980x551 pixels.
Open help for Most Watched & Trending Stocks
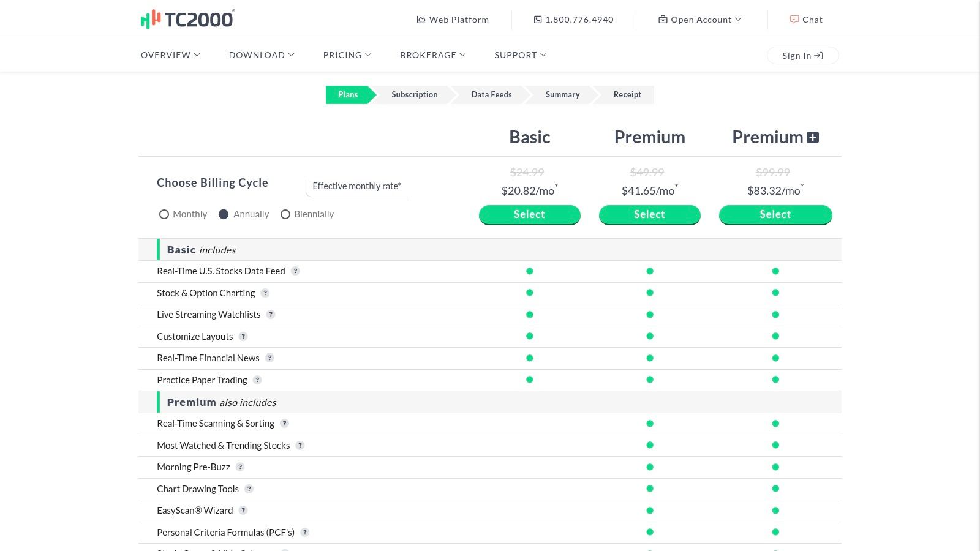tap(300, 446)
